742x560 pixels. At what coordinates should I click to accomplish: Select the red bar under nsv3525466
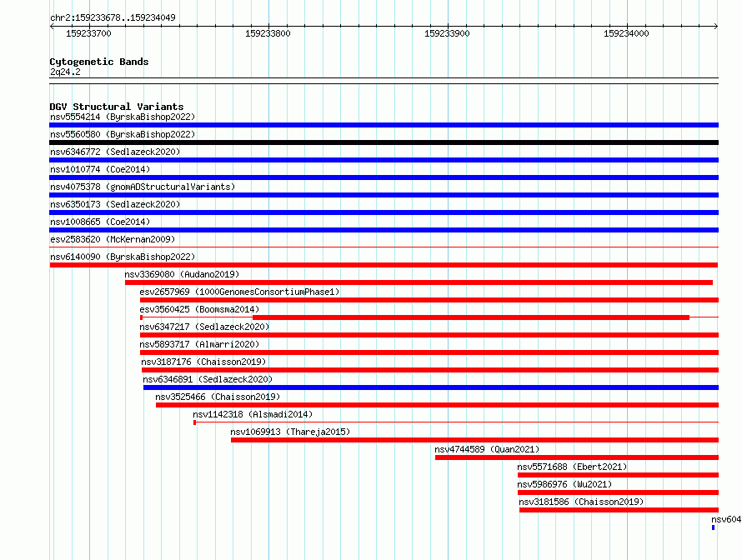point(437,405)
